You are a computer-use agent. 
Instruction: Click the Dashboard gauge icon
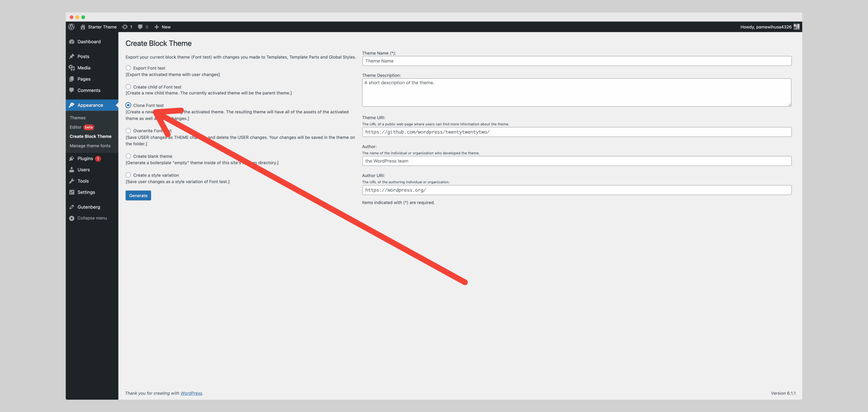coord(72,42)
